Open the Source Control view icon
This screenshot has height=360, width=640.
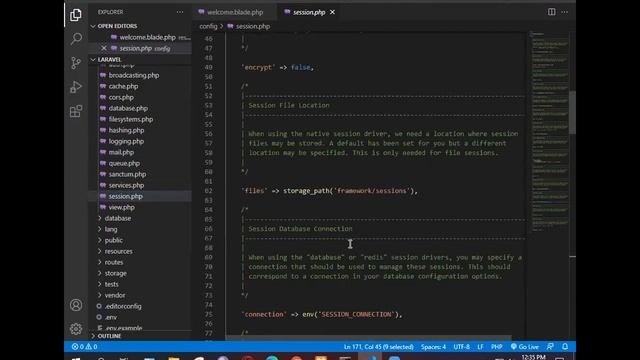pos(76,63)
